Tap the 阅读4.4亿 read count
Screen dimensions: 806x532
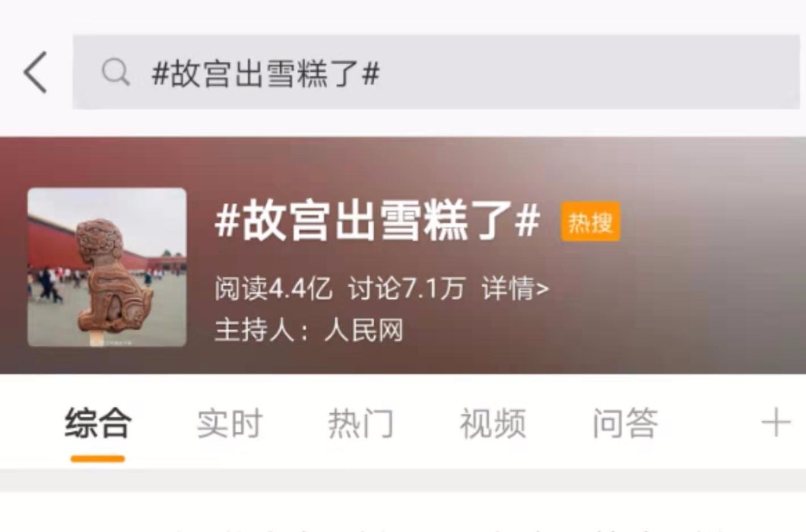click(x=273, y=290)
